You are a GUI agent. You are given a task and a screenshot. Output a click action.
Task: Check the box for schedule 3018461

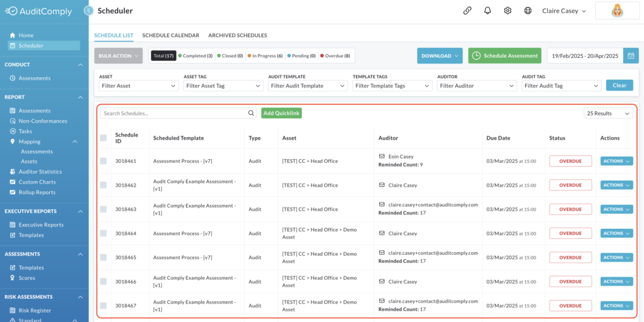pyautogui.click(x=103, y=161)
